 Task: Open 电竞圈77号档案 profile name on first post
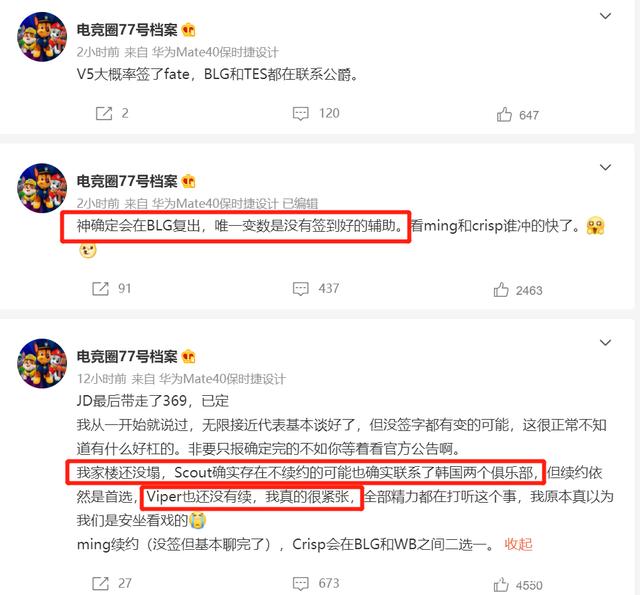127,30
